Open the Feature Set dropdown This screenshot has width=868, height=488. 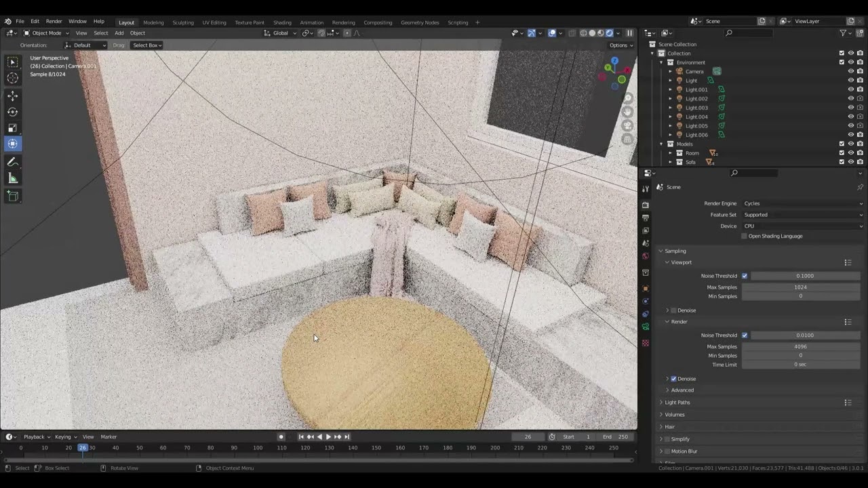click(x=804, y=215)
